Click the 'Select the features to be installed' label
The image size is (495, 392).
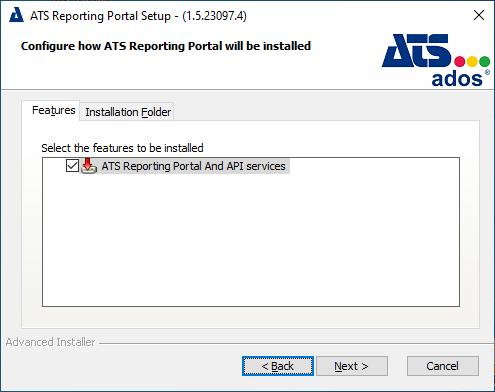click(x=122, y=148)
